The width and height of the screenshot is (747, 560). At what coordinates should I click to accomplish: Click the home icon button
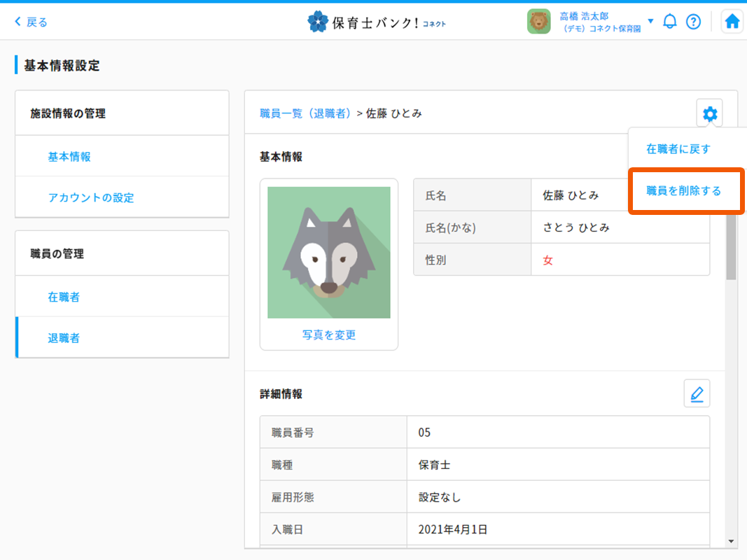coord(732,22)
